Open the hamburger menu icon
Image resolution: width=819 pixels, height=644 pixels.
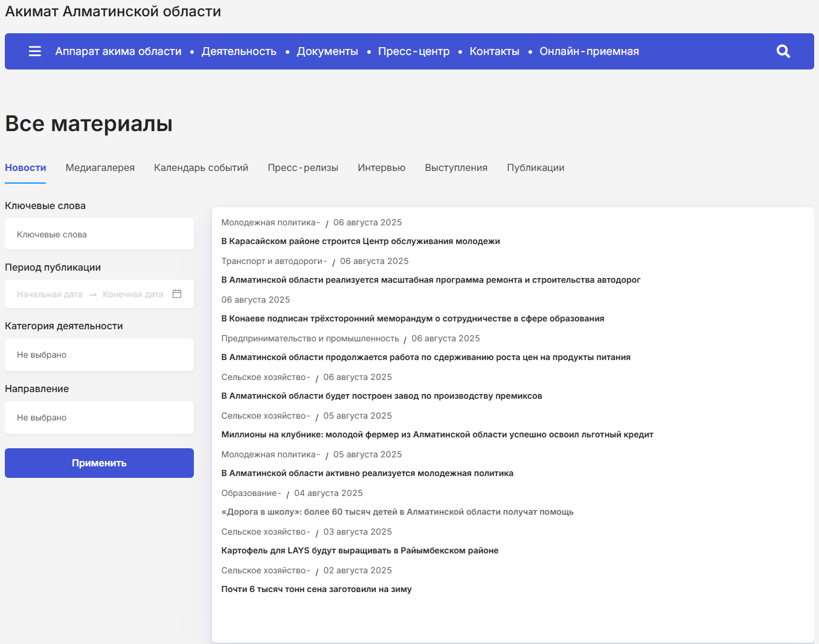click(35, 51)
